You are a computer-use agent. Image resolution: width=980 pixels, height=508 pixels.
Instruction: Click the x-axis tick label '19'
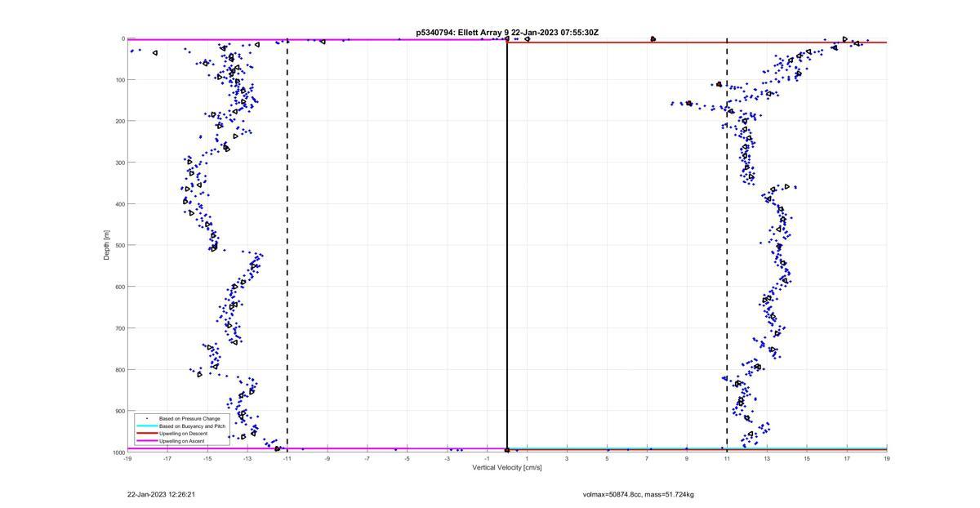coord(887,458)
